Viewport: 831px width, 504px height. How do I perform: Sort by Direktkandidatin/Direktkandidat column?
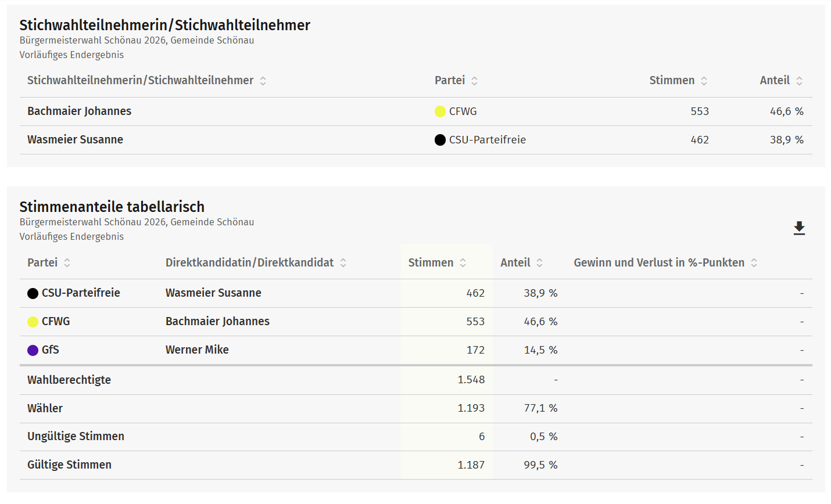343,263
